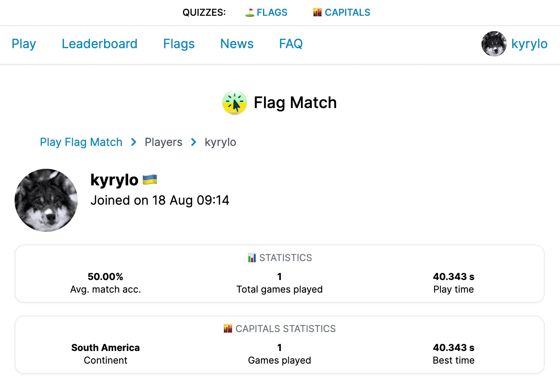Click the golf flag icon beside FLAGS
Viewport: 560px width, 392px height.
coord(248,12)
